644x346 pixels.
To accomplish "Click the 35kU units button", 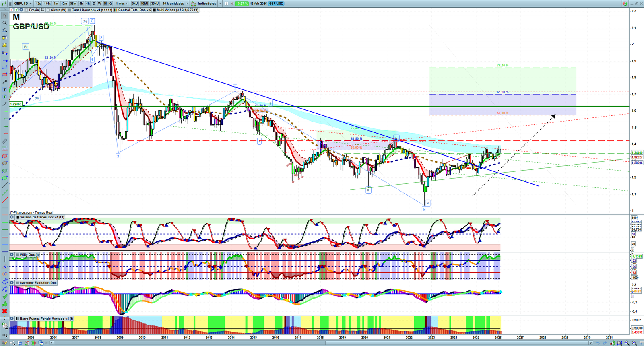I will [x=155, y=4].
